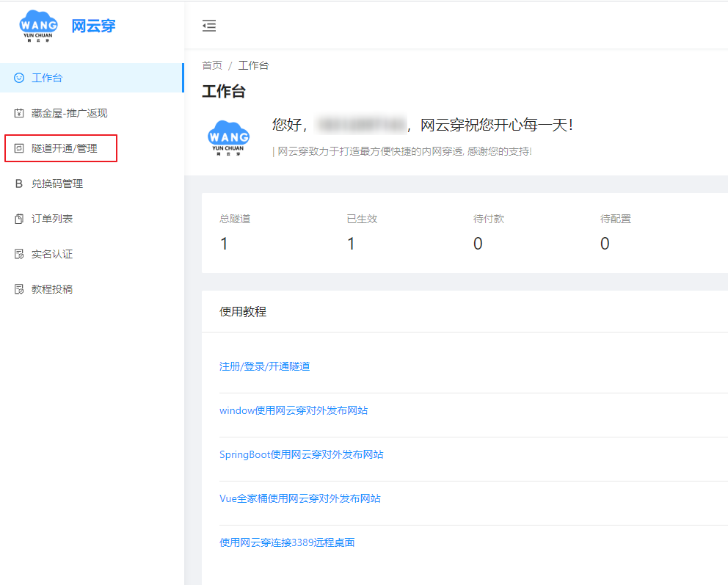Click the document icon beside 实名认证
The height and width of the screenshot is (585, 728).
click(19, 254)
